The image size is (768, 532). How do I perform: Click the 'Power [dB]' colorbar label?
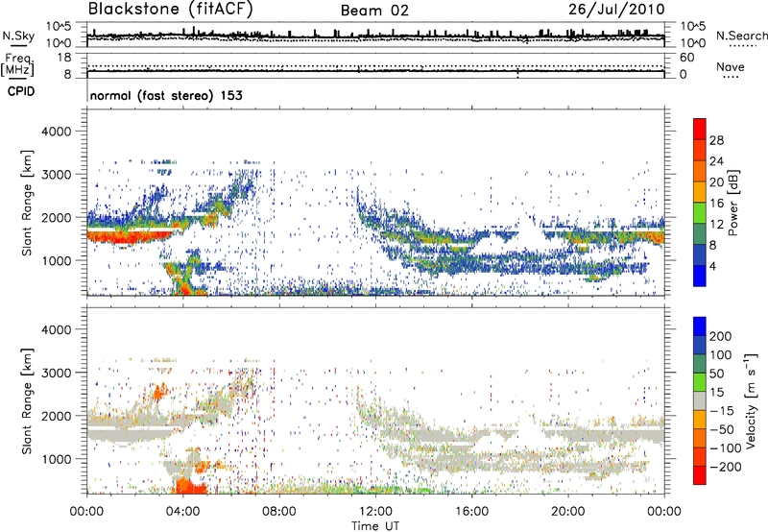click(732, 203)
